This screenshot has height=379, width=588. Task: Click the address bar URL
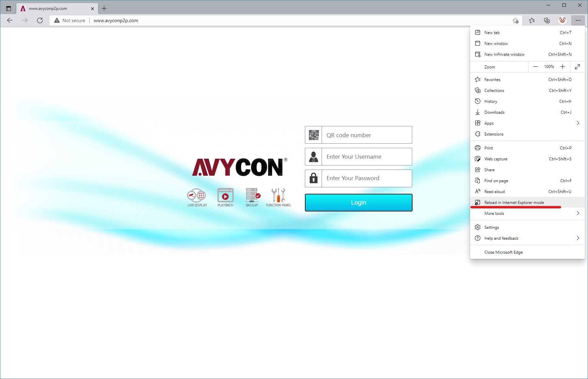coord(116,20)
